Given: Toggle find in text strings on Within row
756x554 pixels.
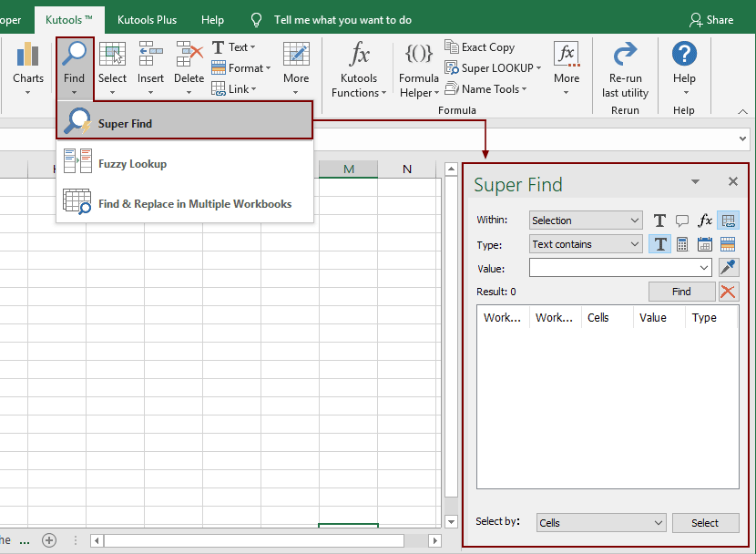Looking at the screenshot, I should [659, 221].
